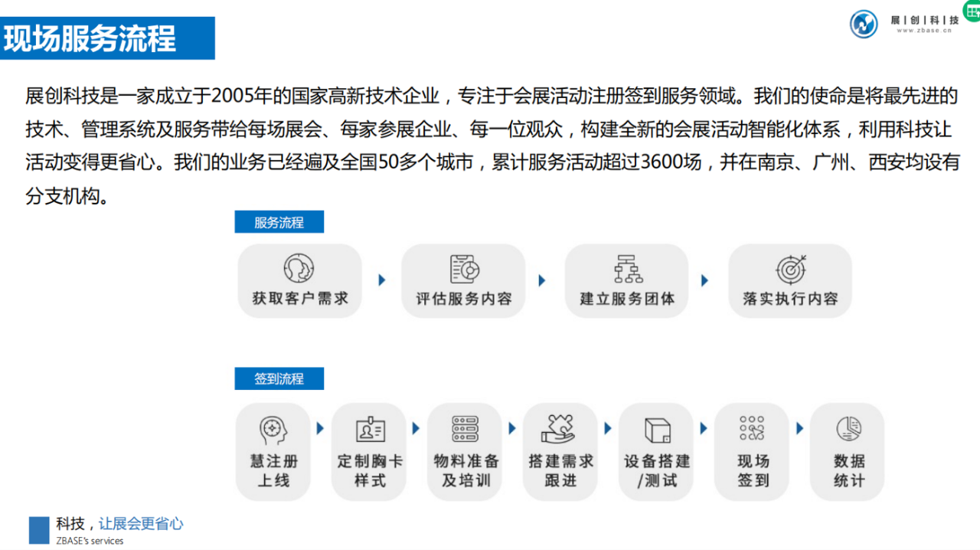This screenshot has width=980, height=550.
Task: Click the arrow after 慧注册上线
Action: point(320,428)
